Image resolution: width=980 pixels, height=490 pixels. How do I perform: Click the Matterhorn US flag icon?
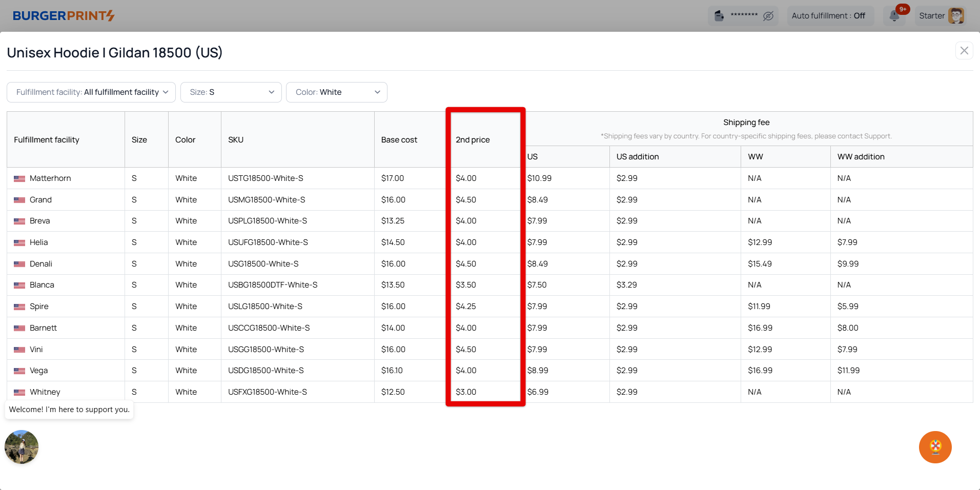[x=19, y=179]
